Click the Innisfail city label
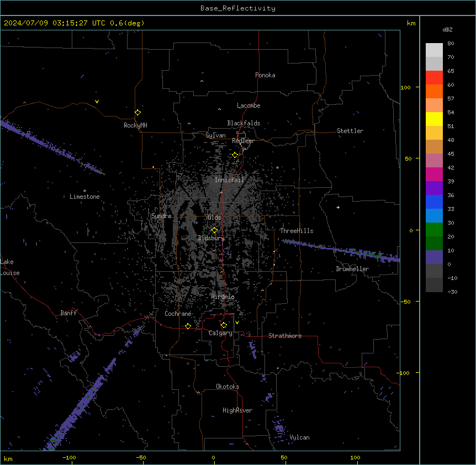The height and width of the screenshot is (465, 476). tap(229, 180)
